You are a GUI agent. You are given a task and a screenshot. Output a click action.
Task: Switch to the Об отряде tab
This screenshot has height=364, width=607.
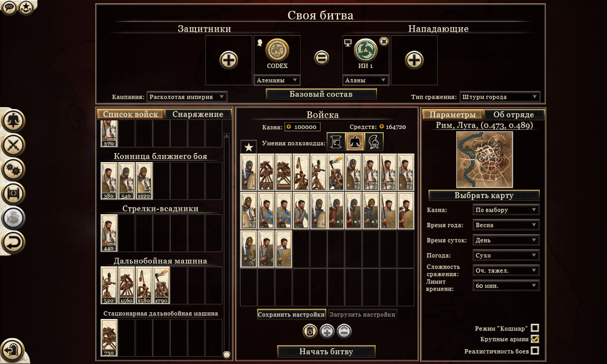514,114
